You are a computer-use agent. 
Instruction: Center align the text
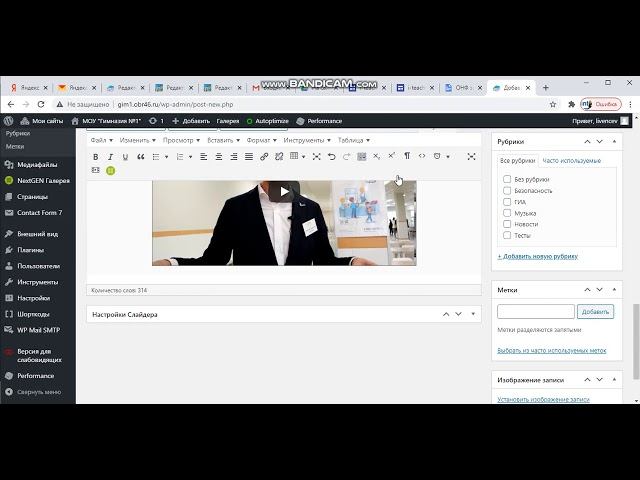219,157
